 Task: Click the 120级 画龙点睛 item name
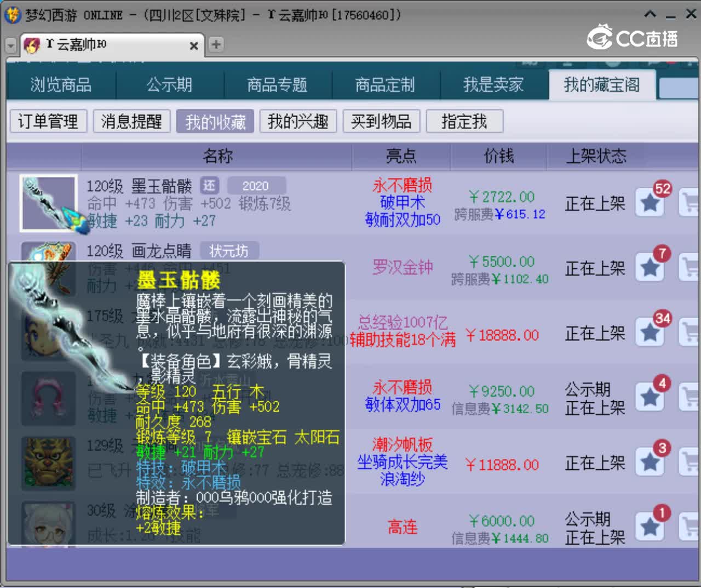[139, 251]
